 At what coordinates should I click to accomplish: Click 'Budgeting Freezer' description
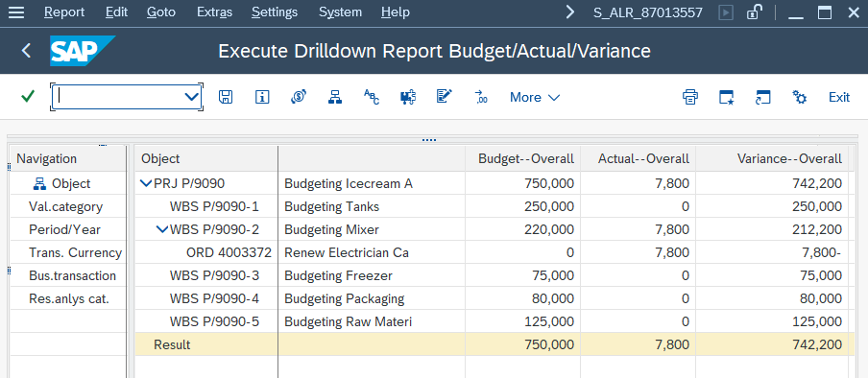[338, 275]
